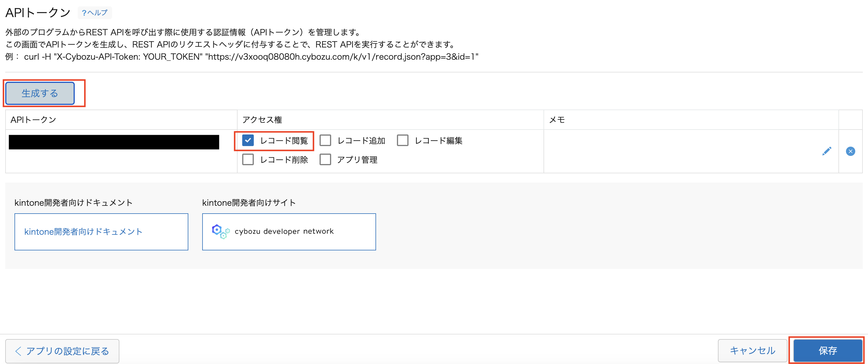Check the レコード削除 permission box
868x364 pixels.
[248, 159]
